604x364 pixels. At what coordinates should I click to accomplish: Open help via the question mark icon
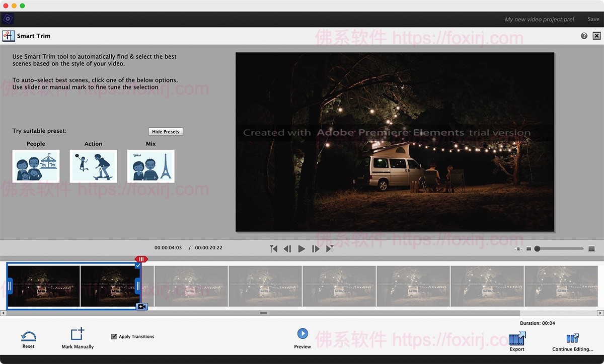583,35
